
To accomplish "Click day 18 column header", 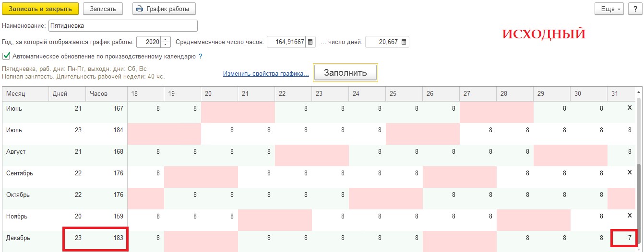I will pyautogui.click(x=145, y=94).
